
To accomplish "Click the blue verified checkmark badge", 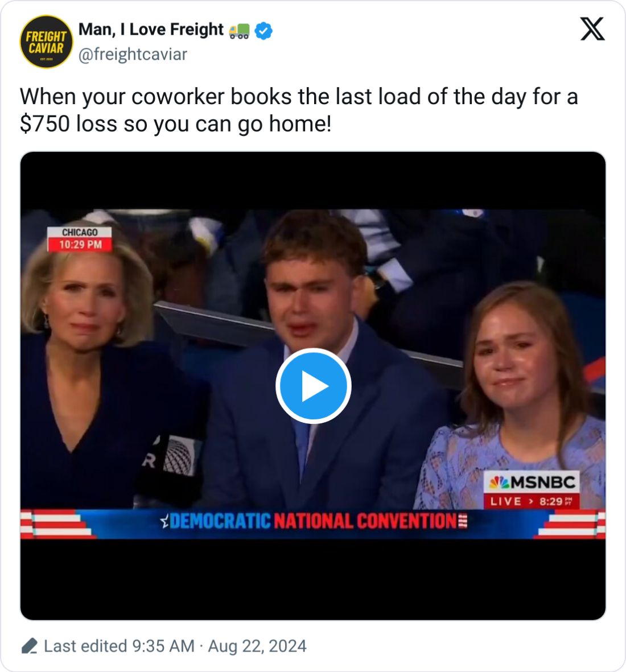I will click(263, 31).
